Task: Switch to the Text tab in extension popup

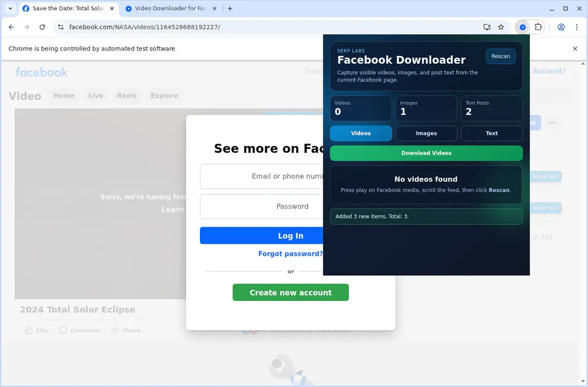Action: 492,133
